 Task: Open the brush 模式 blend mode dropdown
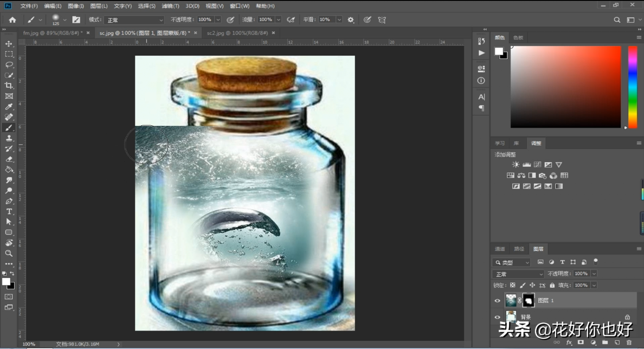pyautogui.click(x=133, y=20)
